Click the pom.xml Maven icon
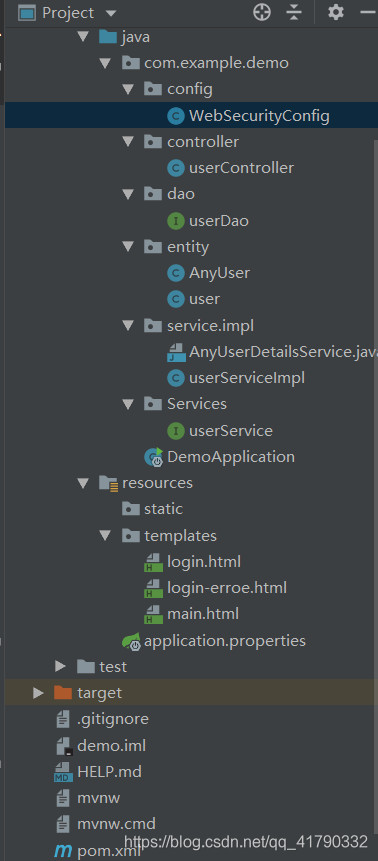The image size is (378, 861). point(63,852)
